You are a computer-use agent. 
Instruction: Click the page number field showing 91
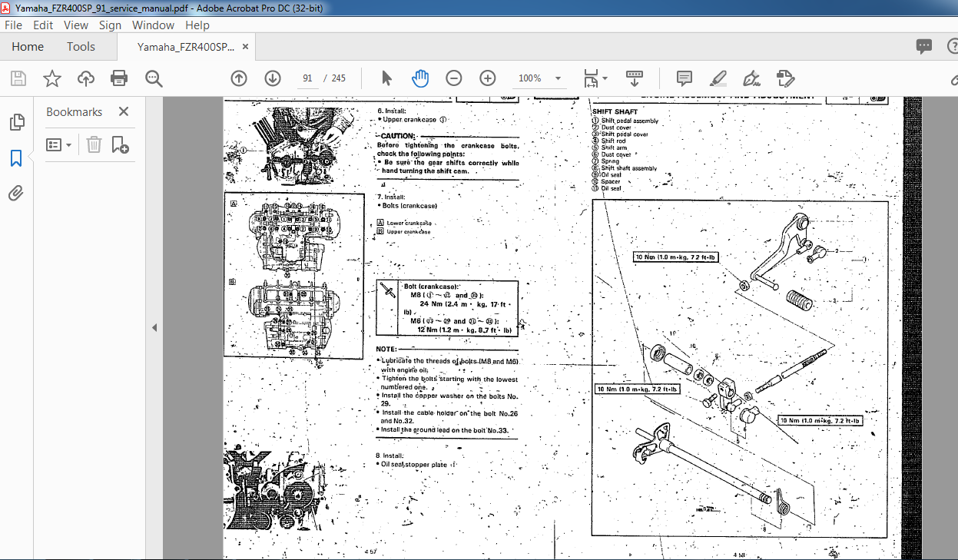click(x=307, y=78)
